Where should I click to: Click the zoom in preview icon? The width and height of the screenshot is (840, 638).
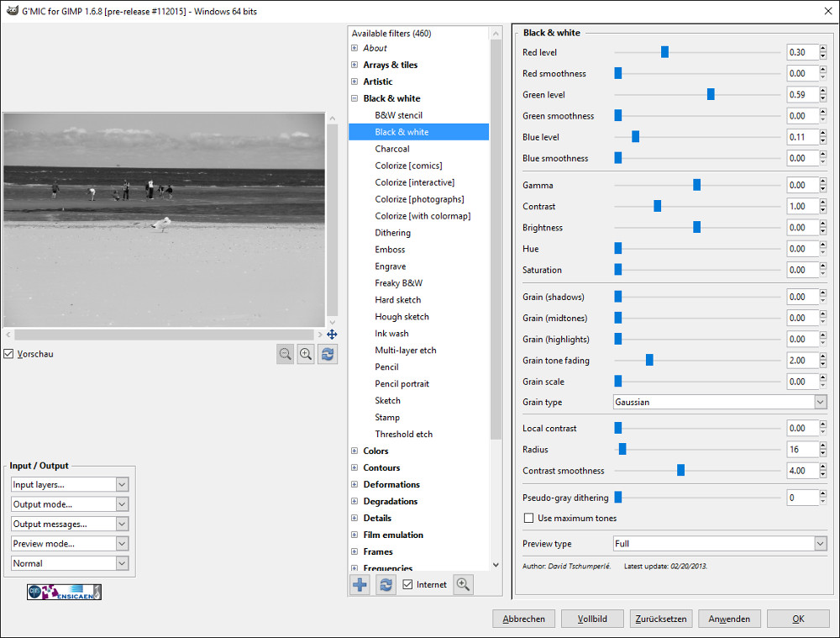pos(306,355)
